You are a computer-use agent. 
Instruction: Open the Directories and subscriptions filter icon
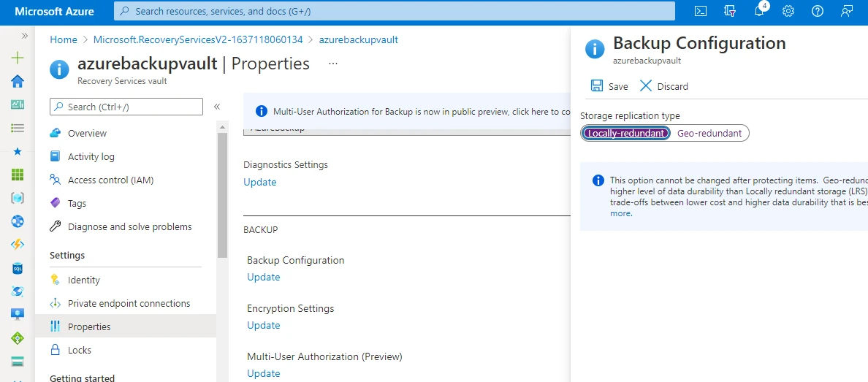point(730,11)
